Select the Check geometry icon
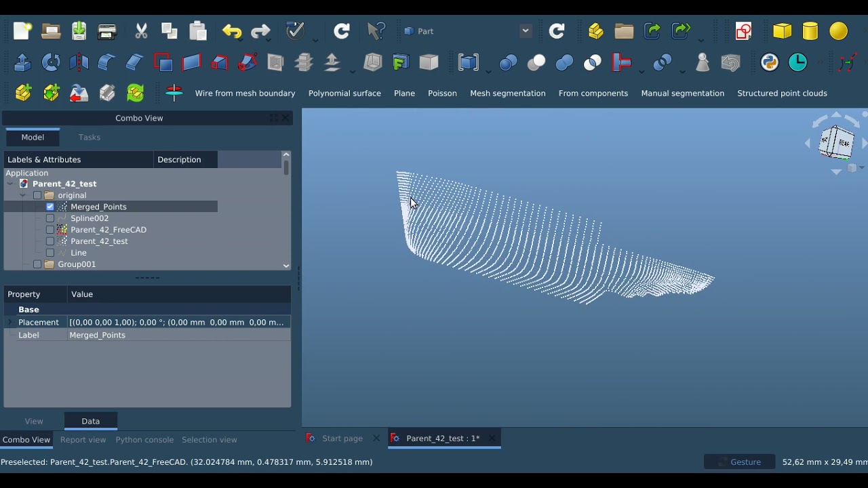Screen dimensions: 868x488 [703, 62]
